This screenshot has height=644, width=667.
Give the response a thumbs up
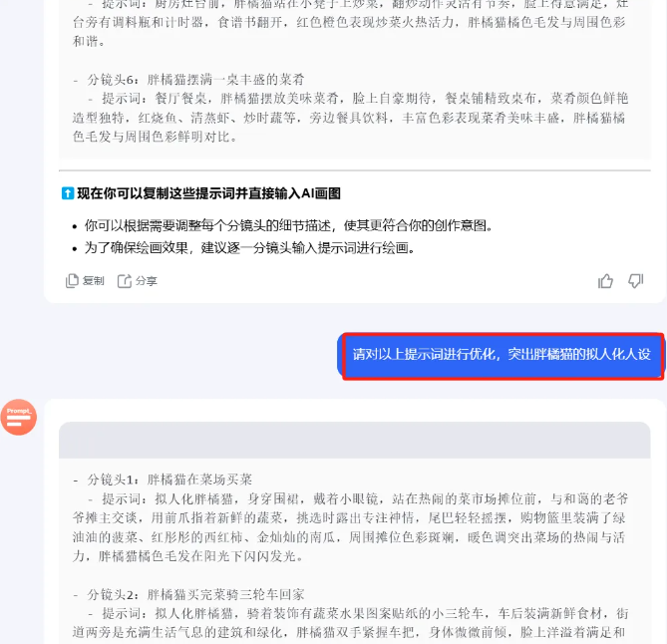tap(605, 281)
